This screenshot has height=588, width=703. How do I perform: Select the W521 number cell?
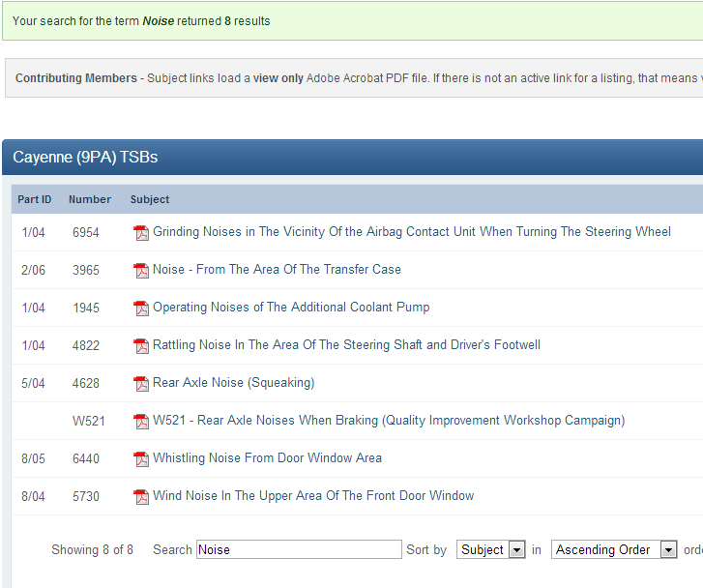[88, 421]
